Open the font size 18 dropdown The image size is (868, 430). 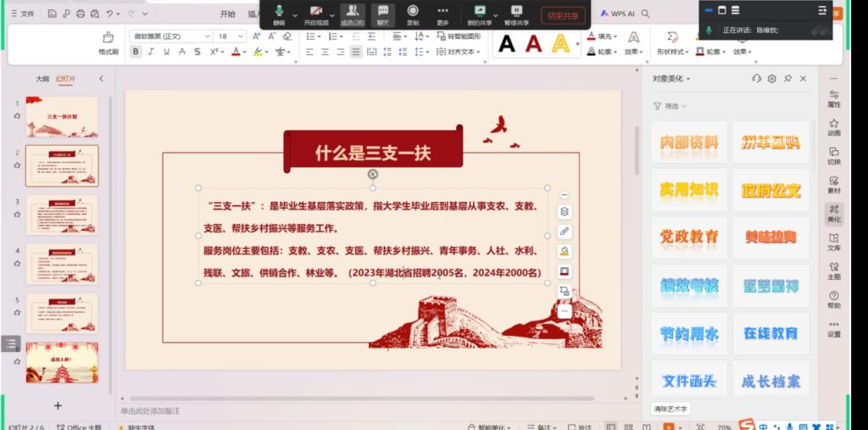pyautogui.click(x=231, y=36)
